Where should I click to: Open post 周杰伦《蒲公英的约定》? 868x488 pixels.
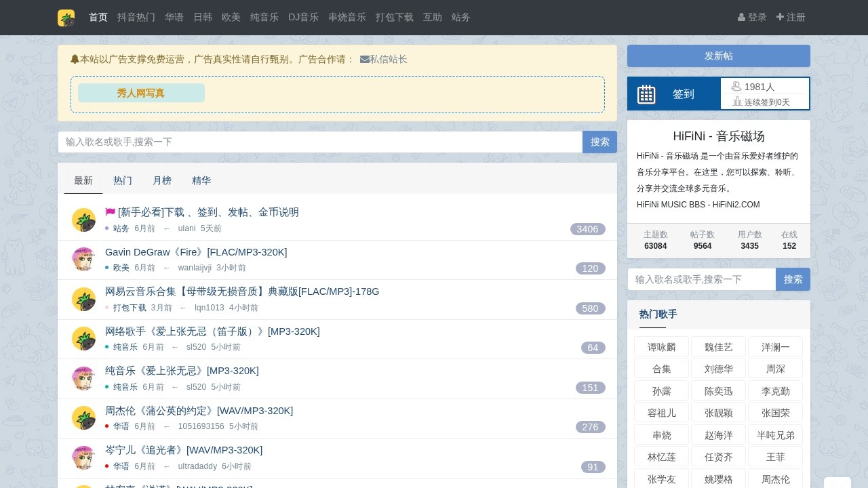[199, 411]
